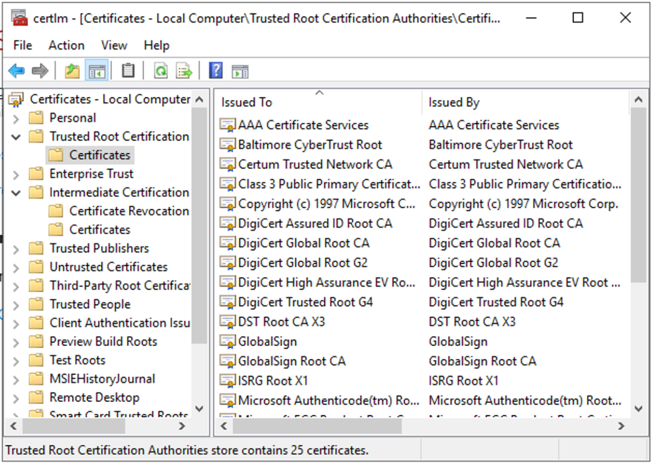Click tree pane scroll up arrow

coord(199,99)
